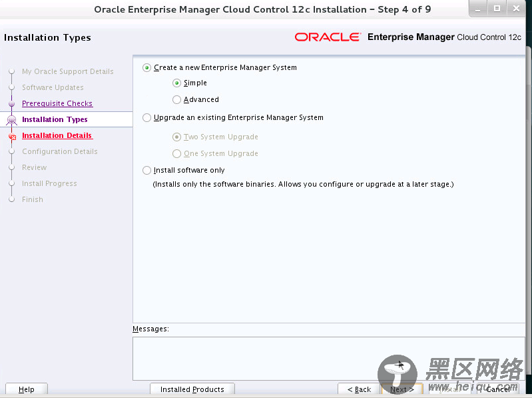Close the installer window
The height and width of the screenshot is (398, 532).
click(x=517, y=9)
